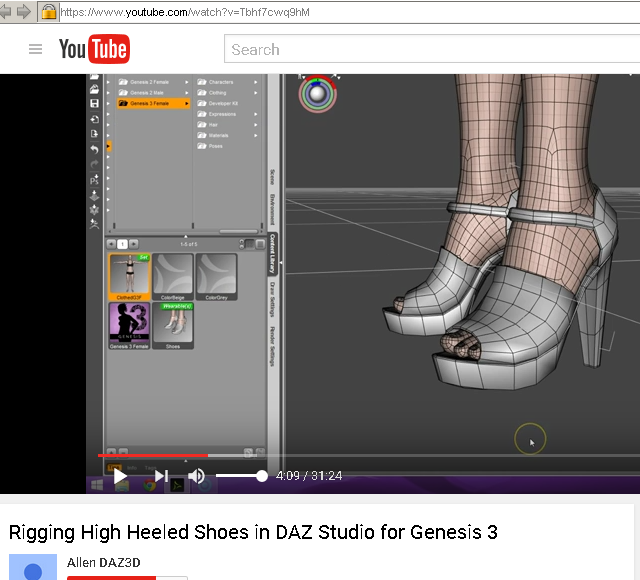
Task: Click the Windows Start icon in video taskbar
Action: tap(97, 485)
